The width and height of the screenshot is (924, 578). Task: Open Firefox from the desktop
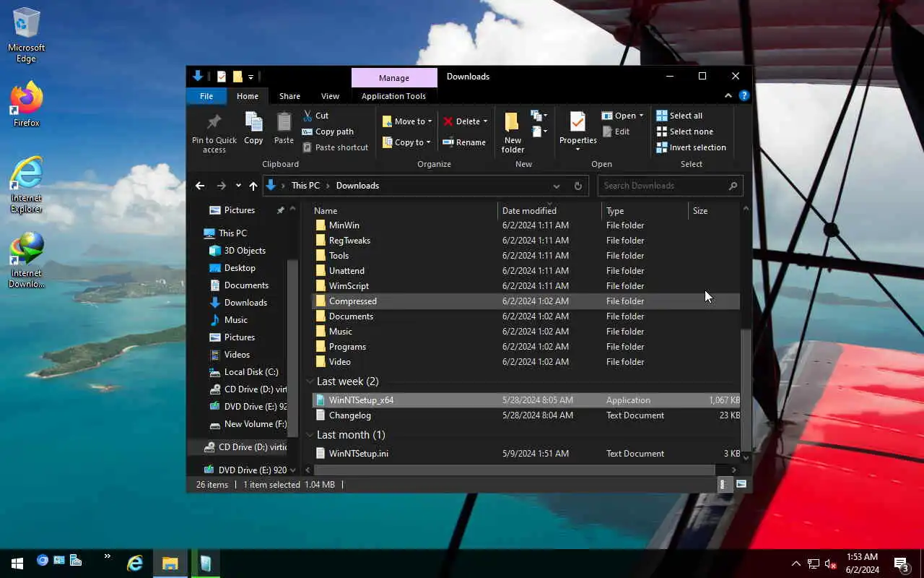point(27,105)
